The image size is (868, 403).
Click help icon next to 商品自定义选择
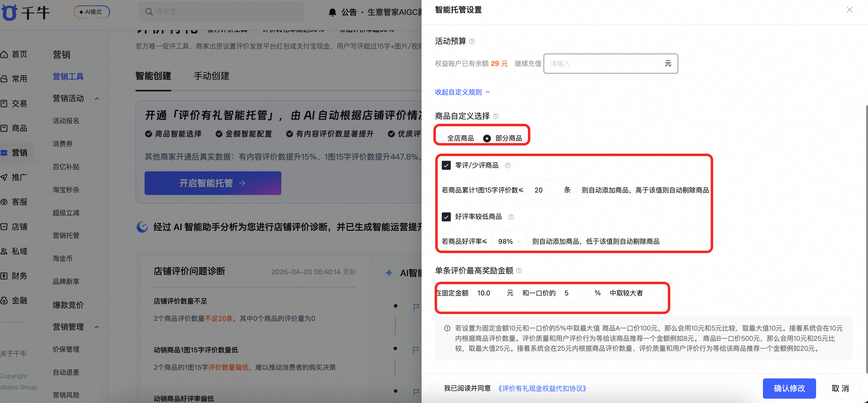495,116
